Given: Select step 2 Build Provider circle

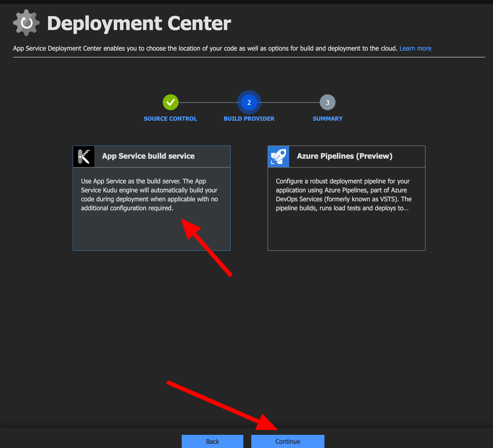Looking at the screenshot, I should 249,102.
